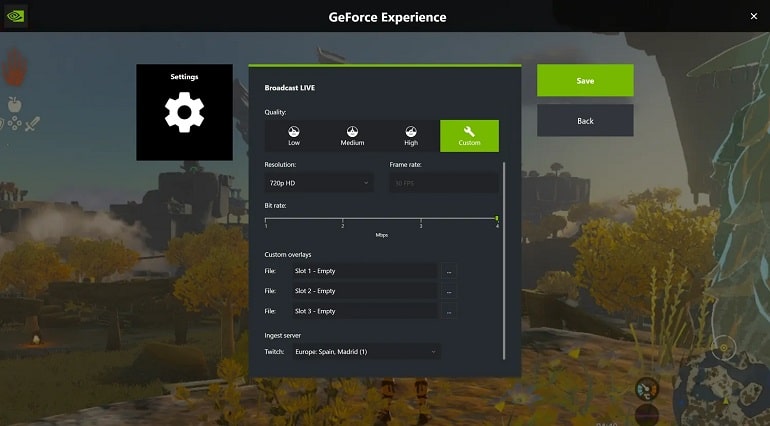The height and width of the screenshot is (426, 770).
Task: Select Custom quality preset
Action: (x=469, y=136)
